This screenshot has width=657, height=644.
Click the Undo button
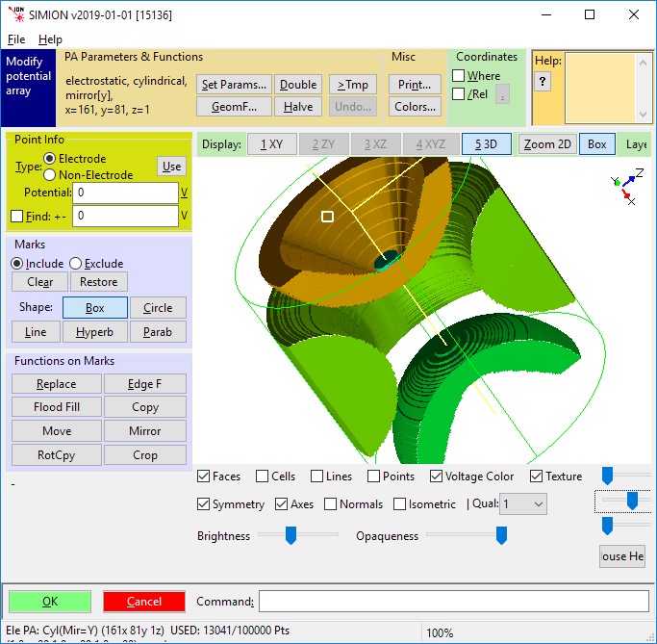[353, 107]
